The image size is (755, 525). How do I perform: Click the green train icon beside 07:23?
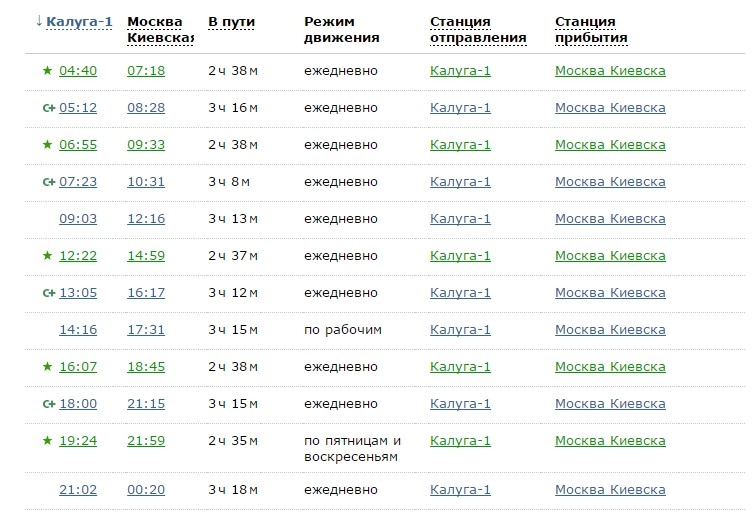pos(48,182)
